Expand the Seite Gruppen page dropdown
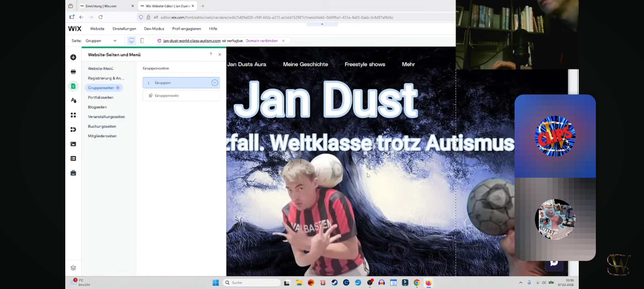This screenshot has height=289, width=644. coord(115,41)
